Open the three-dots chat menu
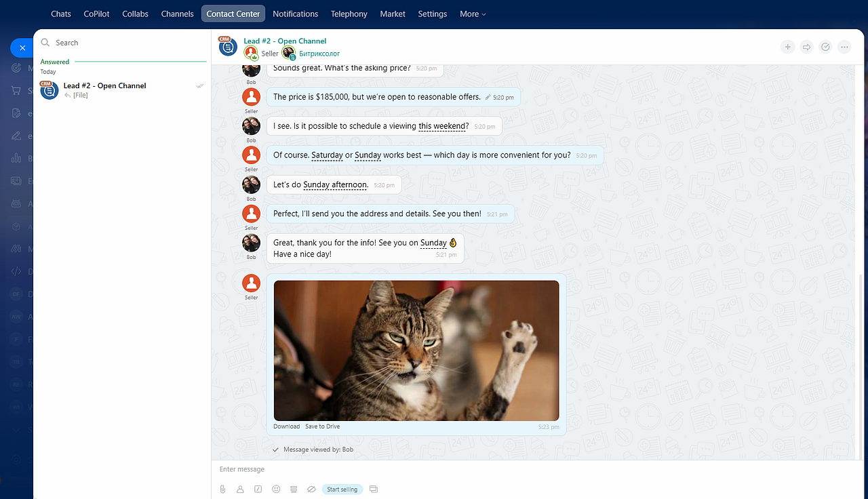The image size is (868, 499). pos(844,47)
